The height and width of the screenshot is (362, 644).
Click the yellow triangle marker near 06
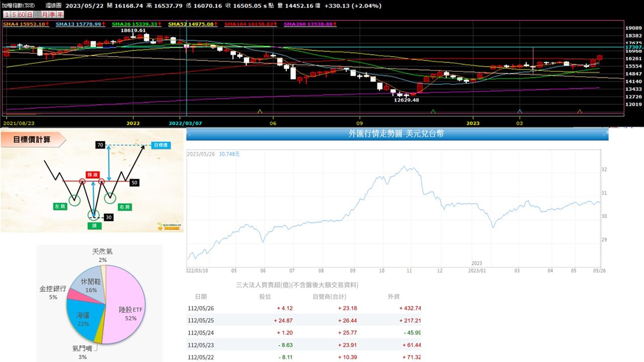pyautogui.click(x=260, y=112)
